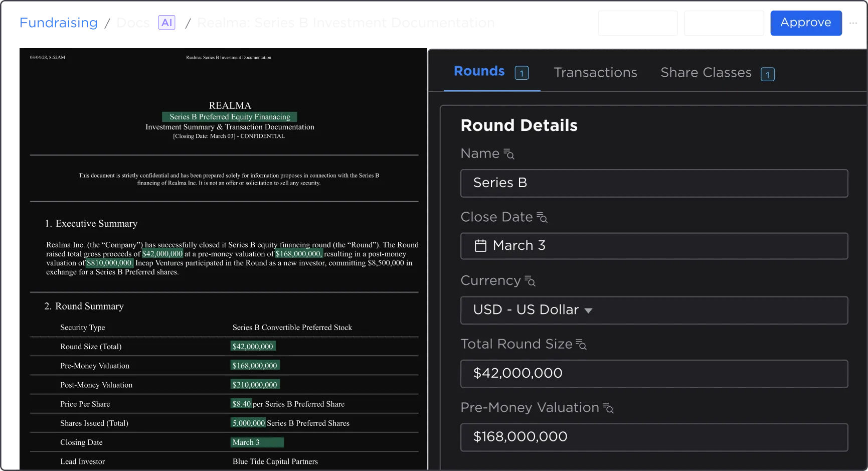Click highlighted $810,000,000 in Executive Summary
868x471 pixels.
pos(110,263)
